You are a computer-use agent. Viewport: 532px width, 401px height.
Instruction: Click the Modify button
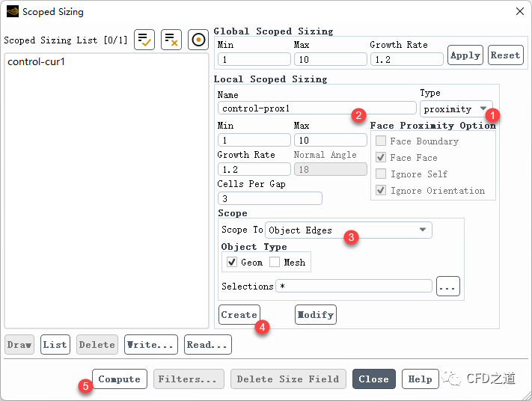pyautogui.click(x=316, y=314)
